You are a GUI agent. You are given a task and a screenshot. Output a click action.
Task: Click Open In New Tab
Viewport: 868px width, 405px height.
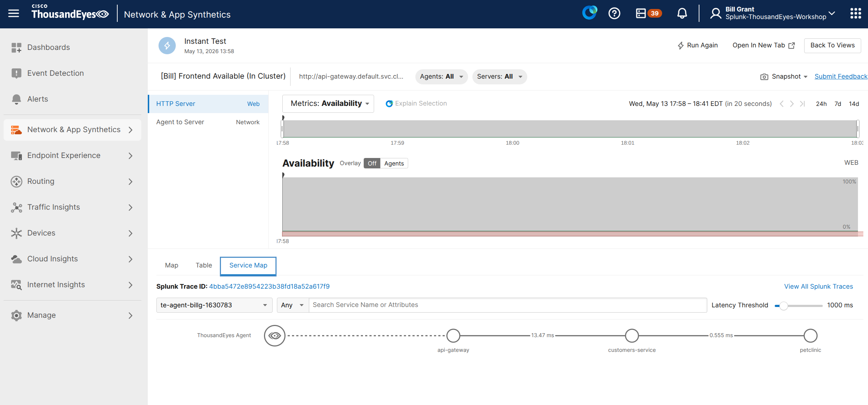764,45
